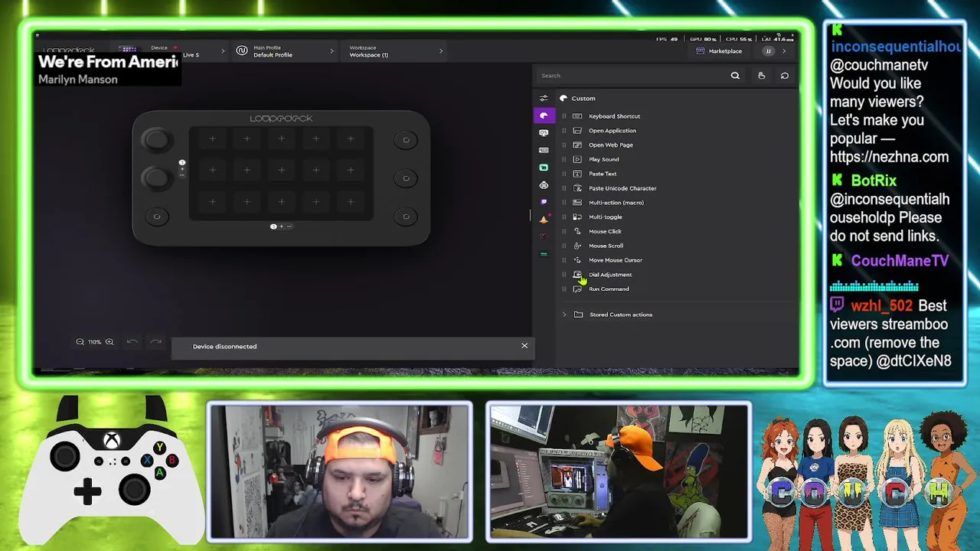Click the Run Command action icon

tap(577, 289)
